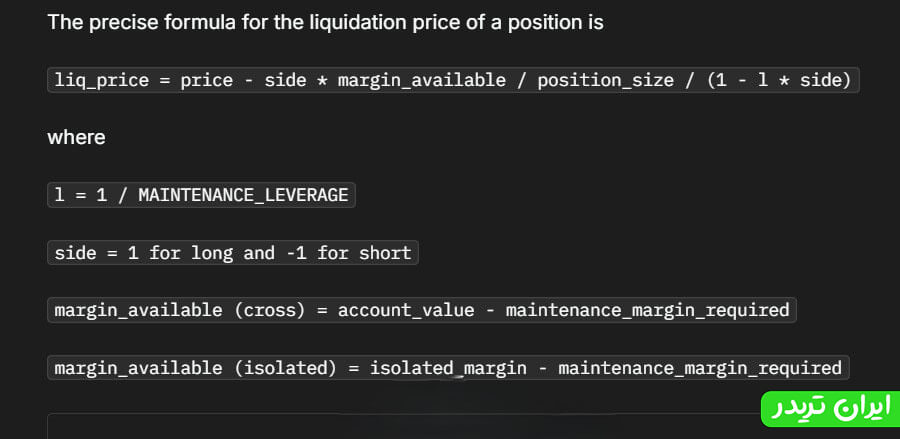The height and width of the screenshot is (439, 900).
Task: Click the margin_available (isolated) code block
Action: pos(448,368)
